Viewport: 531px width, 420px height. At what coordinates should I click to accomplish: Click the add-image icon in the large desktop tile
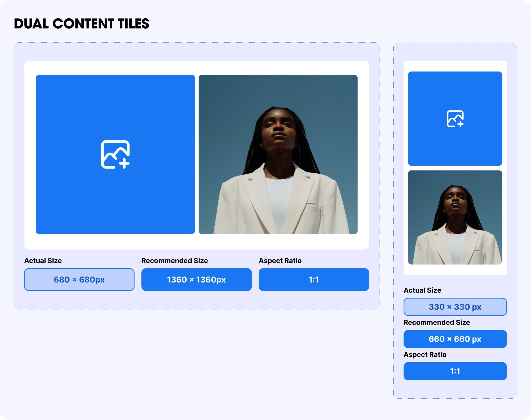(x=115, y=154)
